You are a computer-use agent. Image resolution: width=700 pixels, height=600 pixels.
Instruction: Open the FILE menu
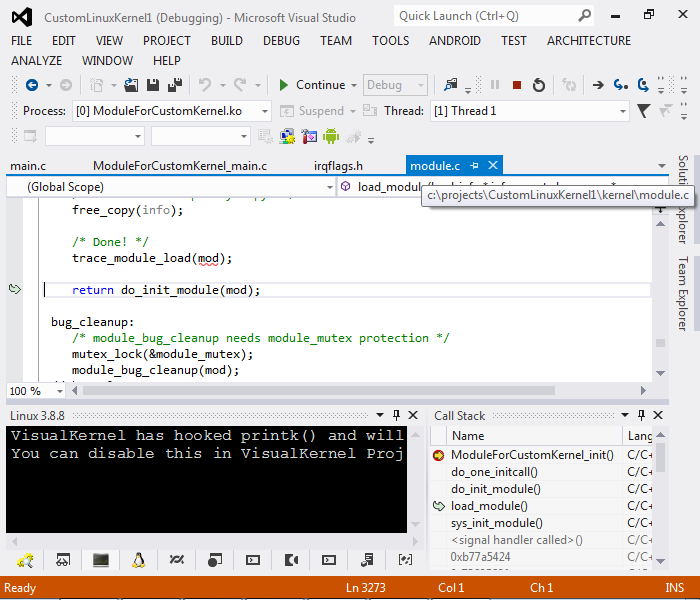pyautogui.click(x=21, y=41)
